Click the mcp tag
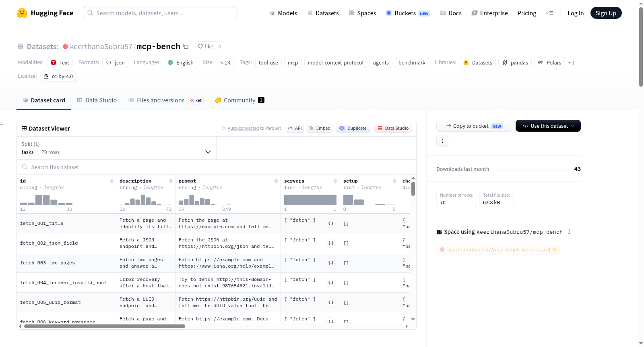This screenshot has width=644, height=347. (293, 62)
